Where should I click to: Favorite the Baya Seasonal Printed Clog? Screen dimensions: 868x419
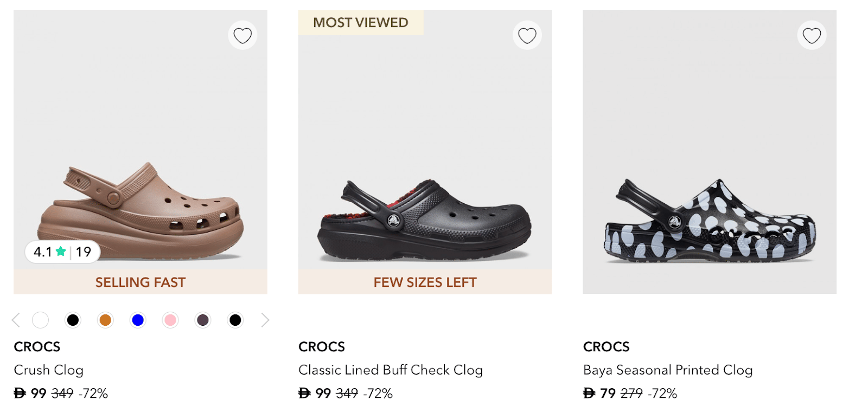[812, 36]
